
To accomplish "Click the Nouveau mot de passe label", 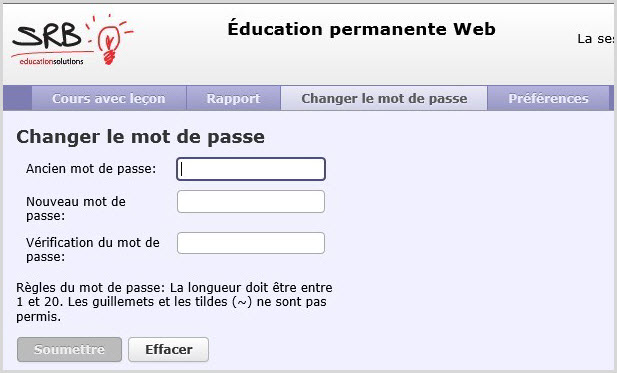I will pyautogui.click(x=76, y=209).
